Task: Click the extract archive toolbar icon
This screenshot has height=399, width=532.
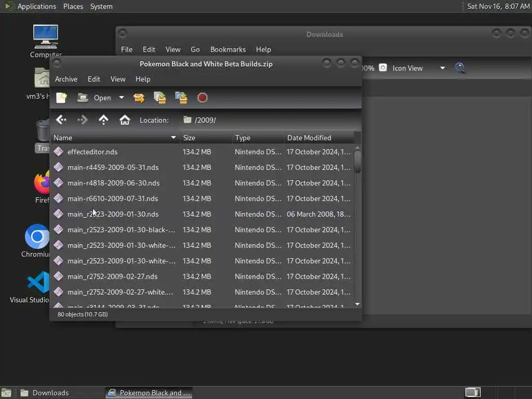Action: [x=139, y=98]
